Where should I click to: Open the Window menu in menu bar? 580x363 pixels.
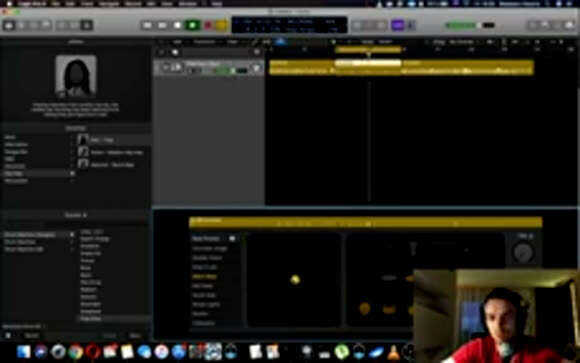pyautogui.click(x=188, y=4)
